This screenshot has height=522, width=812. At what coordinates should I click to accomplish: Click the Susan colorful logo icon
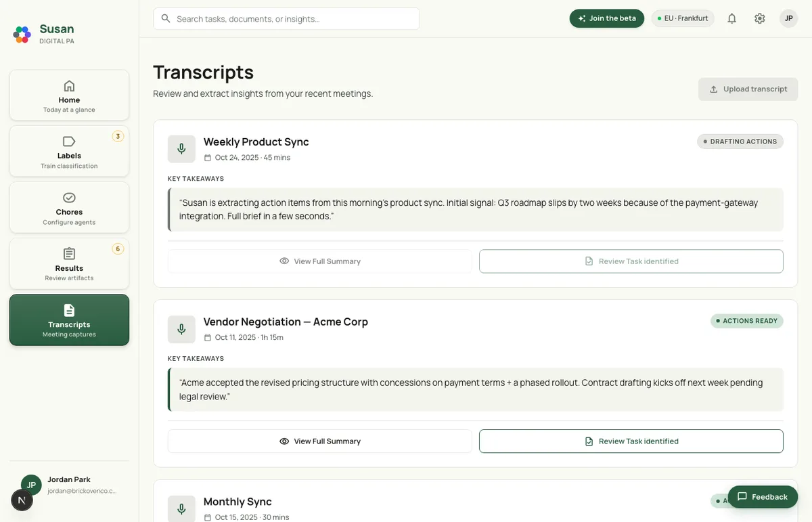22,35
